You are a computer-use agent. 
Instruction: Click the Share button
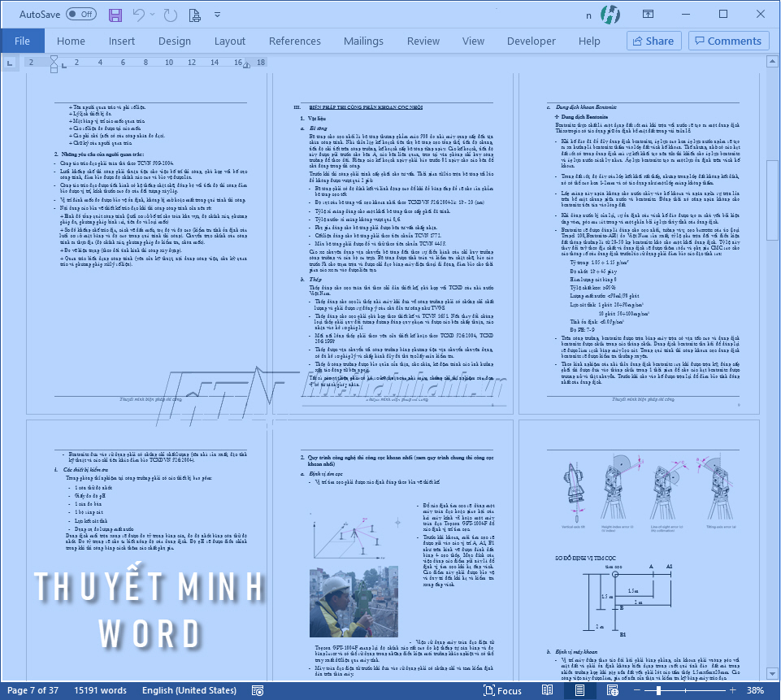pos(653,41)
